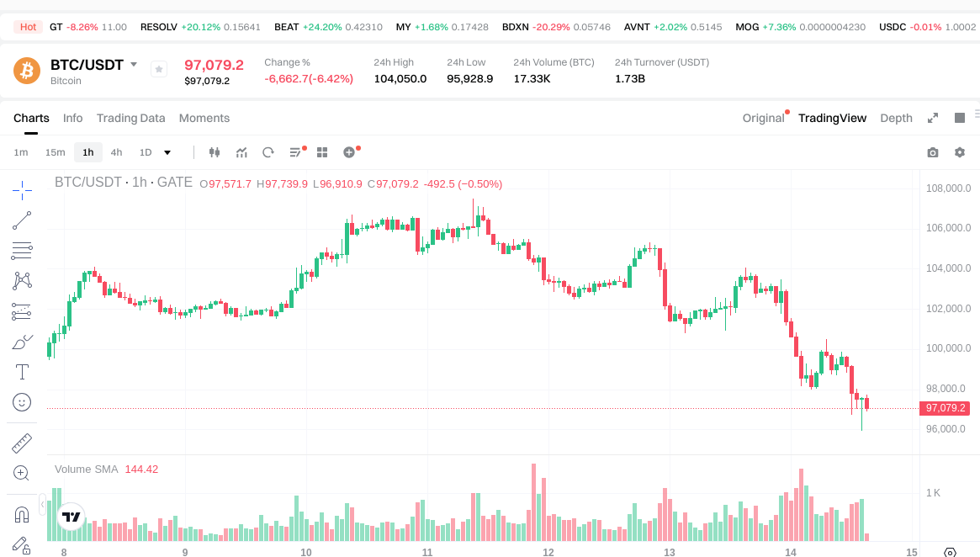980x557 pixels.
Task: Activate the ruler measure tool
Action: [22, 443]
